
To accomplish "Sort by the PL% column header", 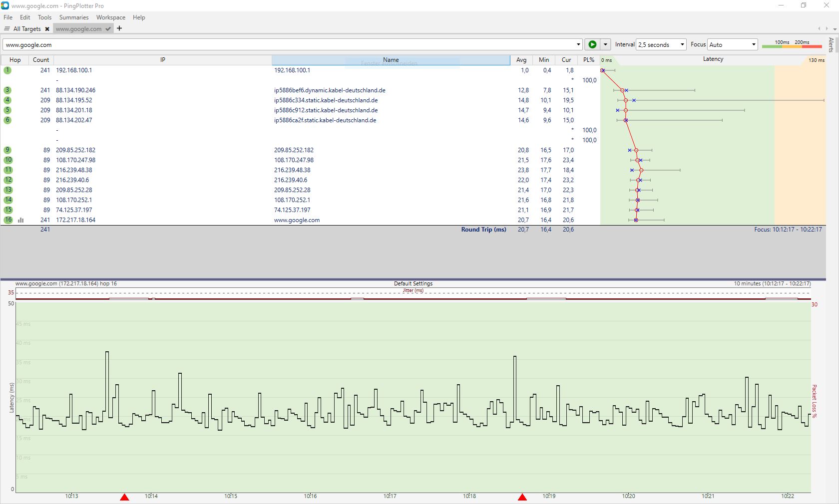I will 589,59.
